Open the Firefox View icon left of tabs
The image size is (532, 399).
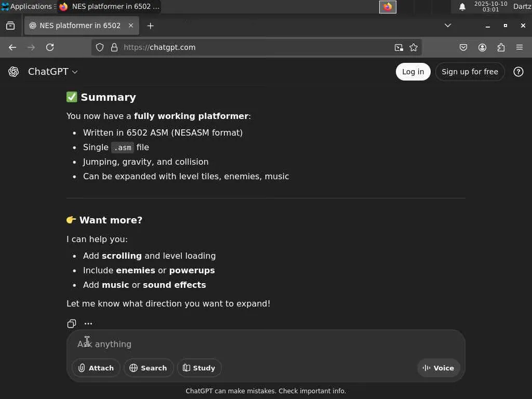(x=10, y=26)
